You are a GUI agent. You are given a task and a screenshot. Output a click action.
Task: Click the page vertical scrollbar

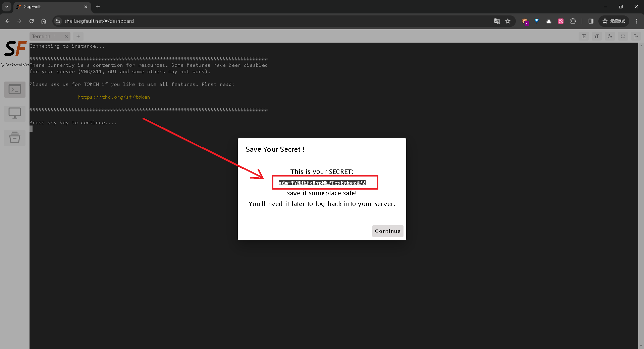(641, 196)
